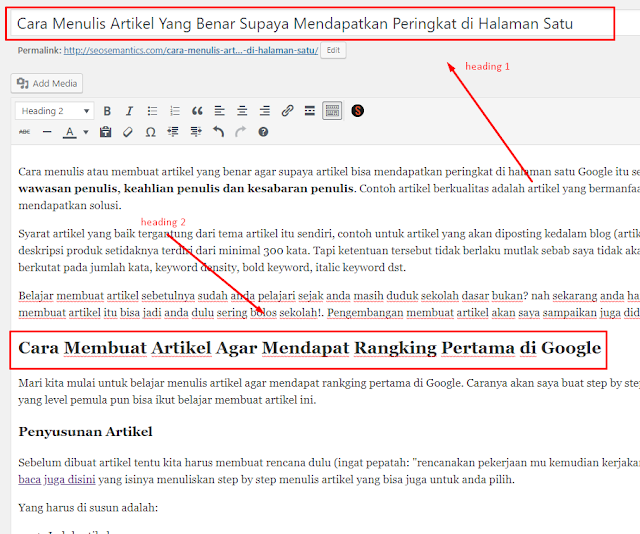Insert Read More tag
The height and width of the screenshot is (534, 640).
(310, 111)
